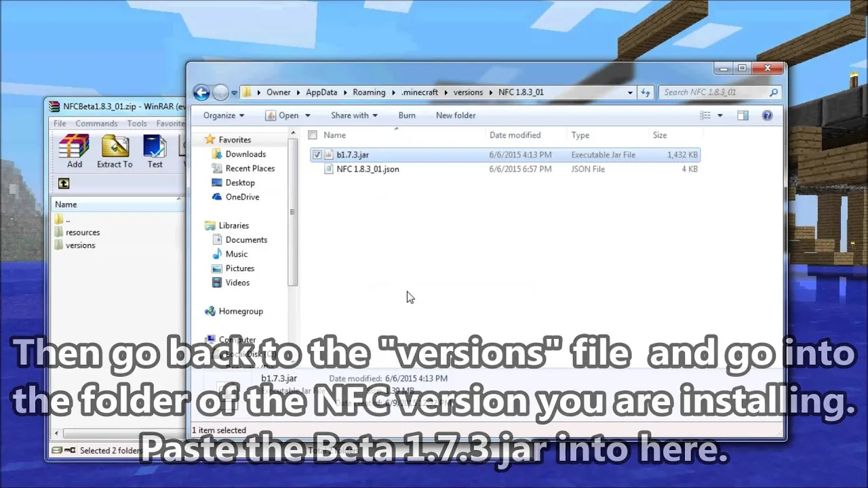
Task: Click the Owner breadcrumb in address bar
Action: point(278,92)
